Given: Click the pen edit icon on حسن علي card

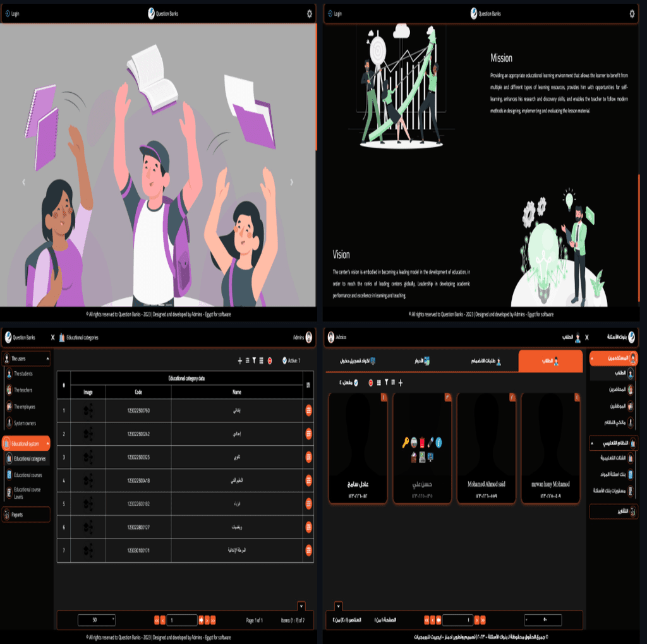Looking at the screenshot, I should coord(431,443).
